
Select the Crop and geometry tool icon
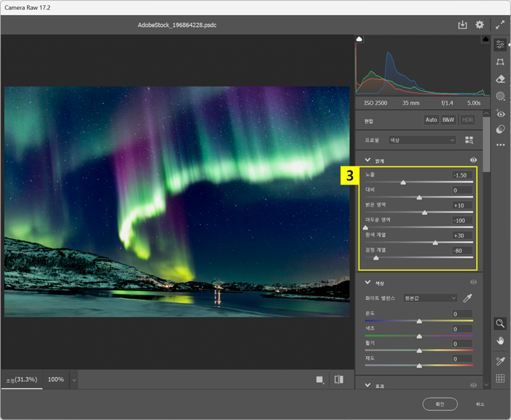500,62
